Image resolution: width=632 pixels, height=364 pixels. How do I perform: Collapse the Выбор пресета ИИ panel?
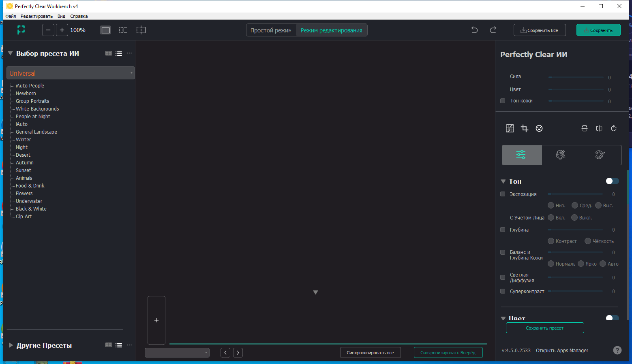[10, 53]
